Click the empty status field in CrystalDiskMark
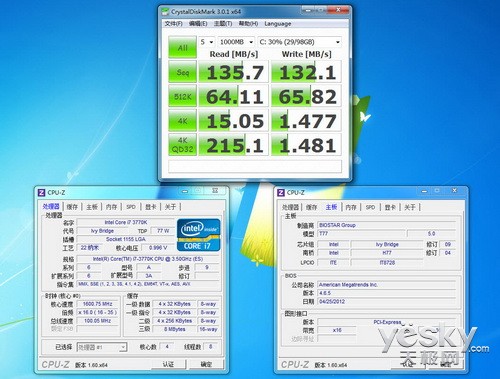 pos(255,166)
